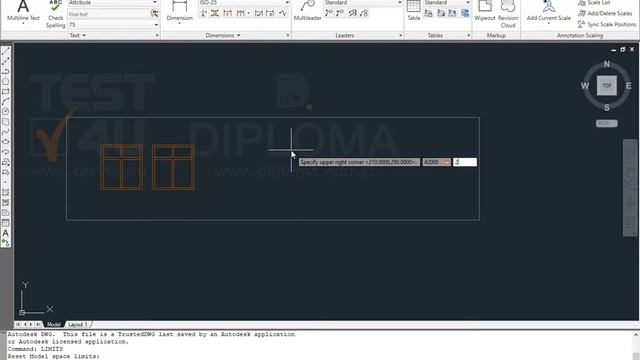Select the Insert Block tool in left toolbar
The width and height of the screenshot is (640, 360).
(x=6, y=162)
